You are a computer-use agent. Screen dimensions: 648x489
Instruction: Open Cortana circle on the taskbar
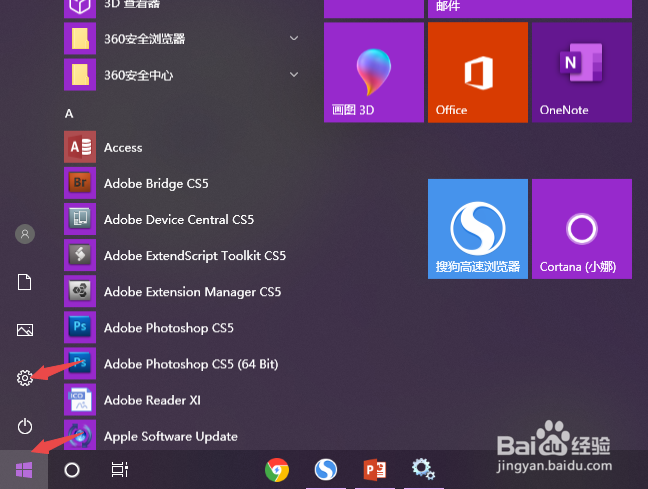coord(72,470)
